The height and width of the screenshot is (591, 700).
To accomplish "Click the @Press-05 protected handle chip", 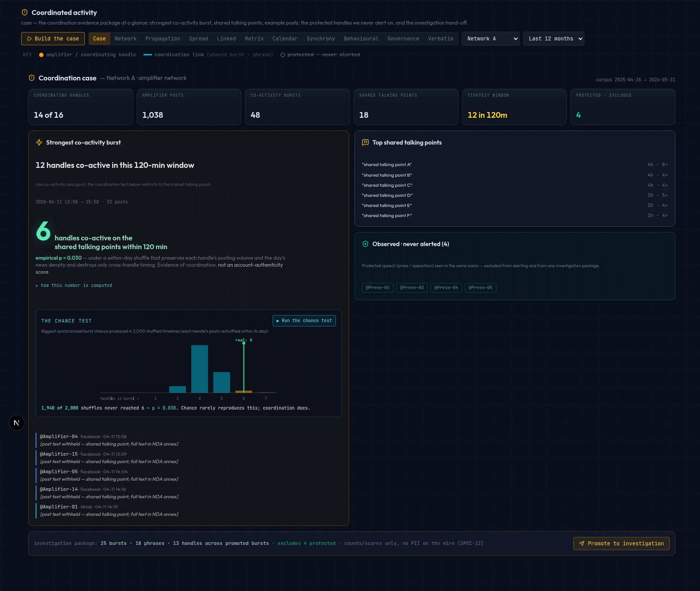I will (x=481, y=288).
